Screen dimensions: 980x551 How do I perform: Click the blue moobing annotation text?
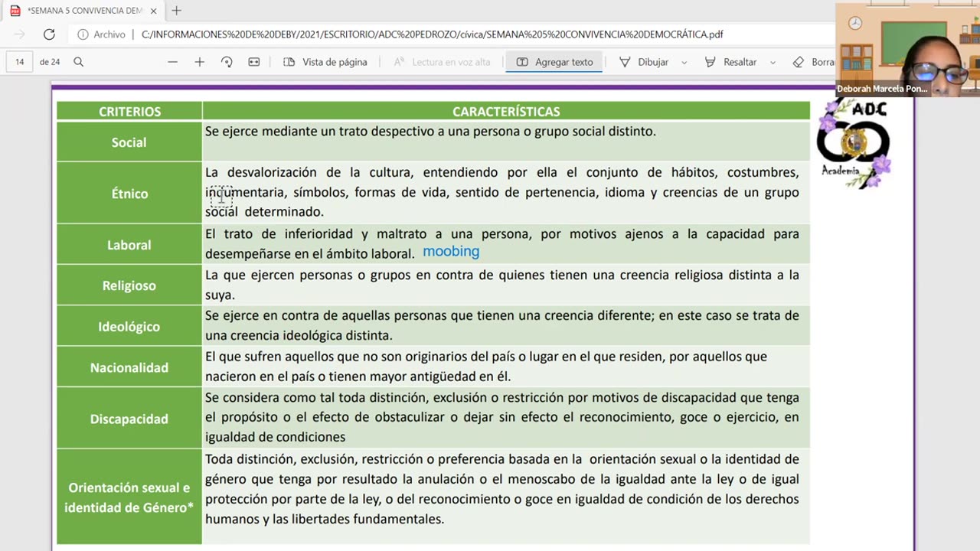pyautogui.click(x=451, y=252)
